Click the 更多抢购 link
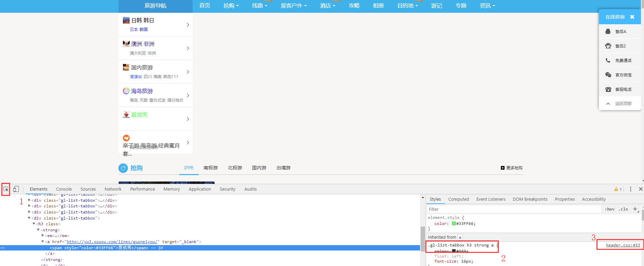The image size is (644, 266). click(512, 168)
